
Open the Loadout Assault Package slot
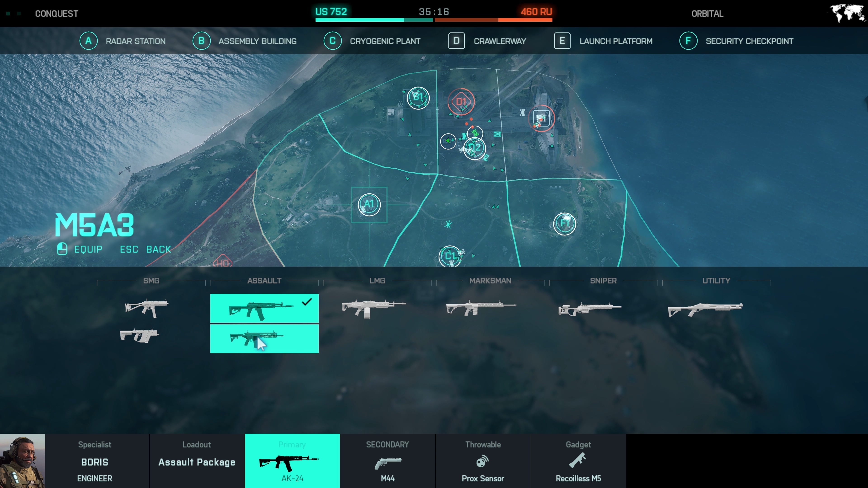click(x=197, y=461)
